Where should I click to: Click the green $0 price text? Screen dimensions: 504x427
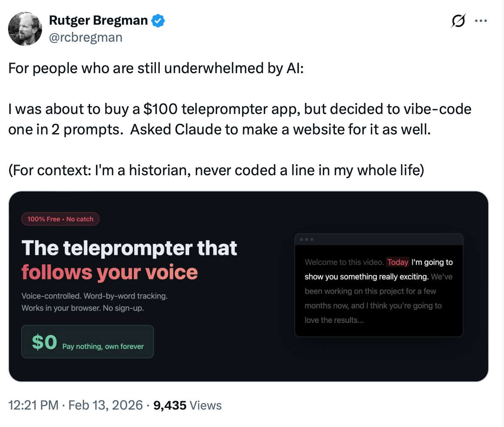(x=44, y=342)
